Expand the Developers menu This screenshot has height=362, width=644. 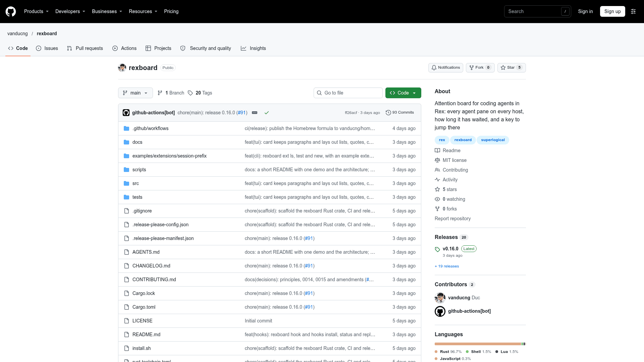tap(70, 11)
